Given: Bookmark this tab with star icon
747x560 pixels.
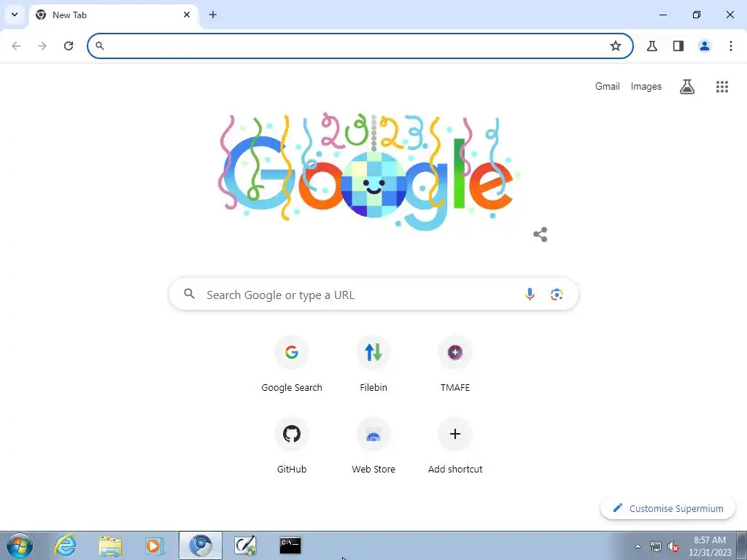Looking at the screenshot, I should [616, 46].
